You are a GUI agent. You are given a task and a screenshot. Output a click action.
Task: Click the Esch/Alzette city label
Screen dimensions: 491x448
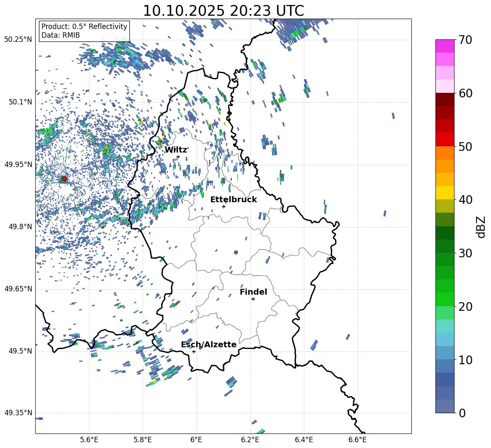point(209,344)
